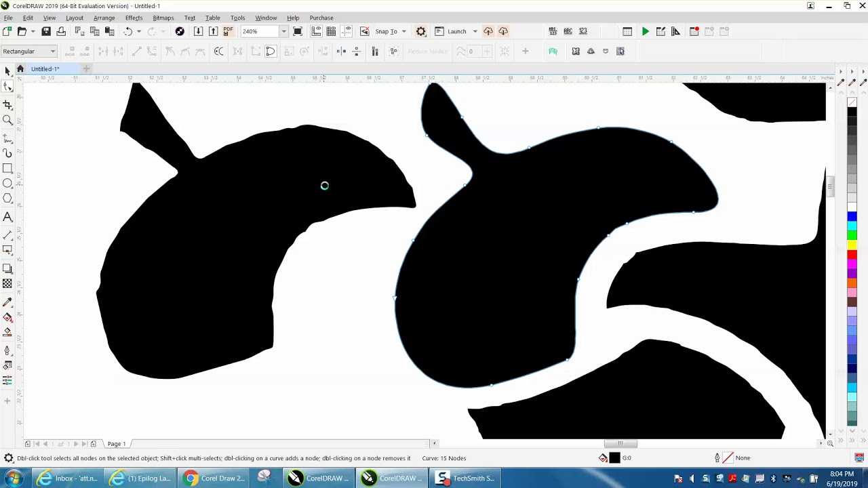Add new document tab with plus

click(x=86, y=68)
